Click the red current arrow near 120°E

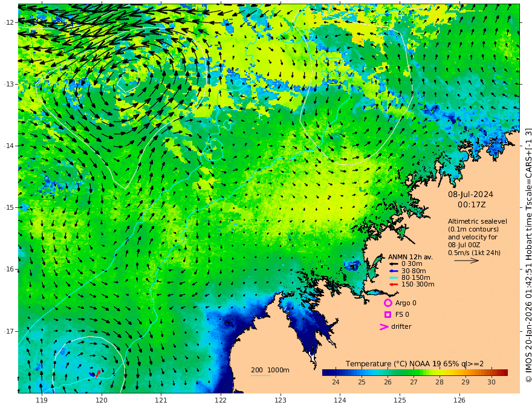click(98, 374)
